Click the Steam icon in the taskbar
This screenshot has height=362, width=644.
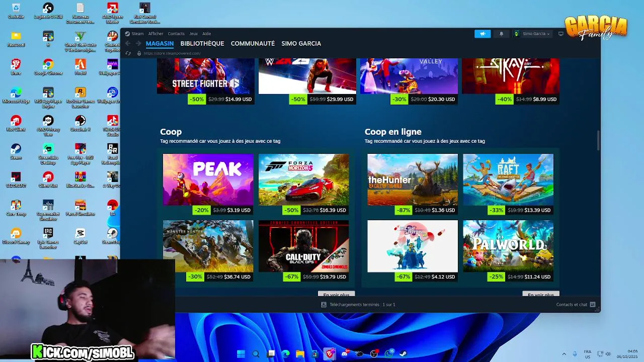(x=404, y=353)
